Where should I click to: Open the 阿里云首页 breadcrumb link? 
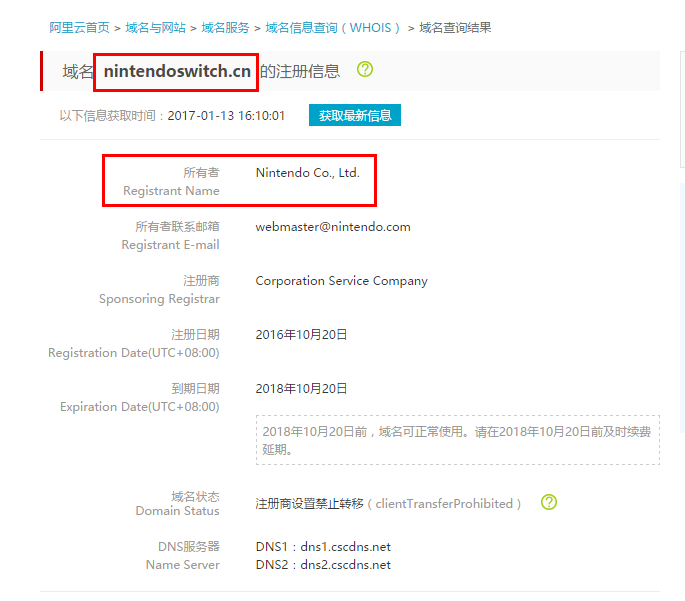point(79,28)
